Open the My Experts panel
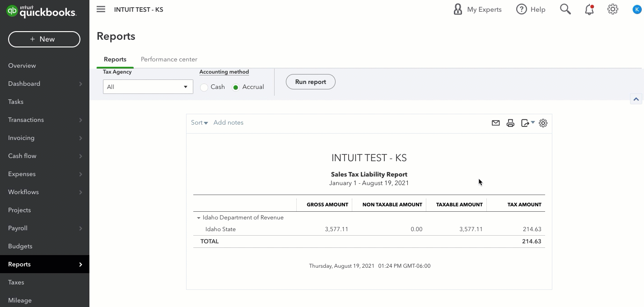 (477, 9)
